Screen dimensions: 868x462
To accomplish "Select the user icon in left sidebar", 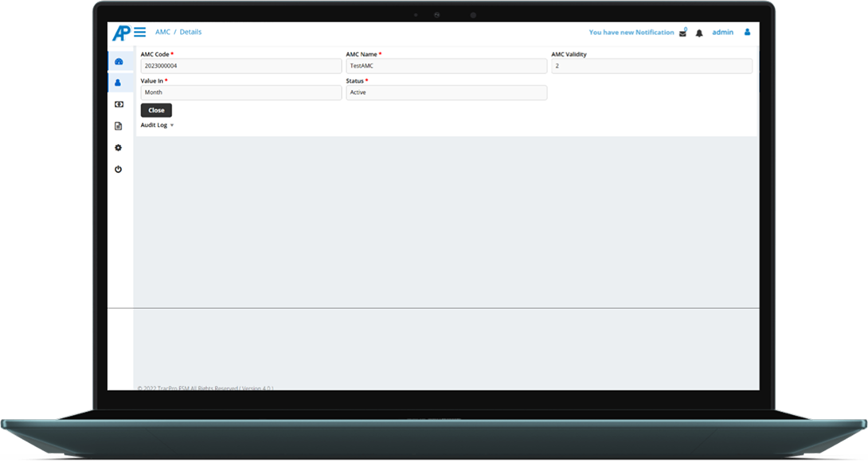I will click(x=119, y=82).
